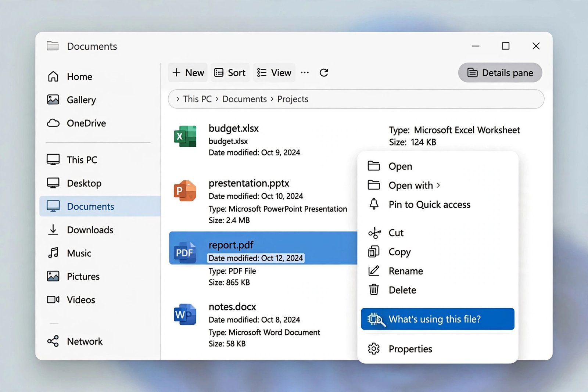Click the Excel icon for budget.xlsx

coord(185,136)
